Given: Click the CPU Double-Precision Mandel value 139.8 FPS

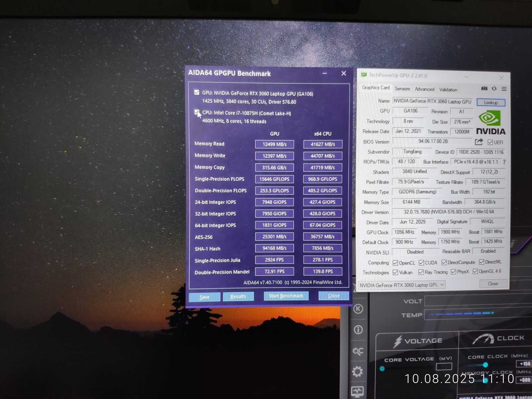Looking at the screenshot, I should coord(323,271).
